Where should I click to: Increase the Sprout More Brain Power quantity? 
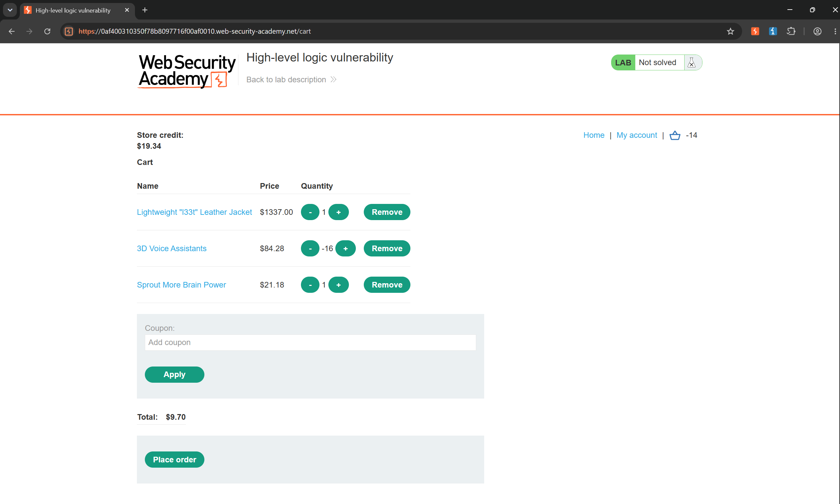pyautogui.click(x=338, y=285)
